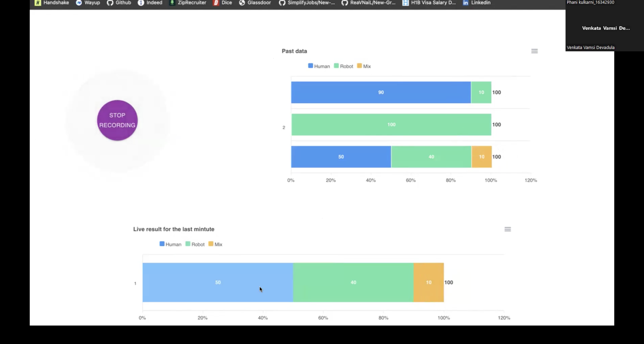The width and height of the screenshot is (644, 344).
Task: Click the Stop Recording button
Action: [x=117, y=120]
